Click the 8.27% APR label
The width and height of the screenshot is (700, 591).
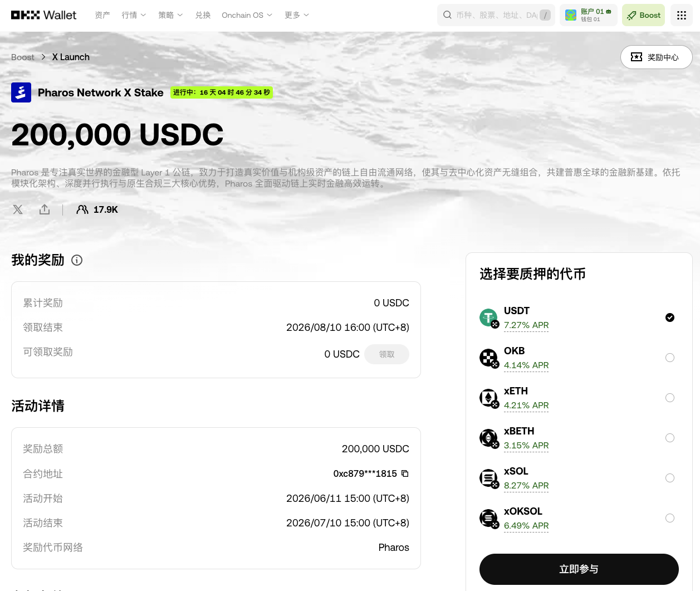[526, 485]
